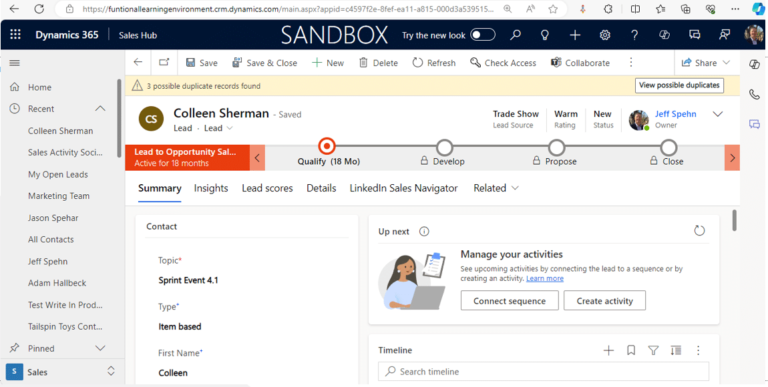This screenshot has height=387, width=768.
Task: Click the timeline bookmark icon
Action: point(631,350)
